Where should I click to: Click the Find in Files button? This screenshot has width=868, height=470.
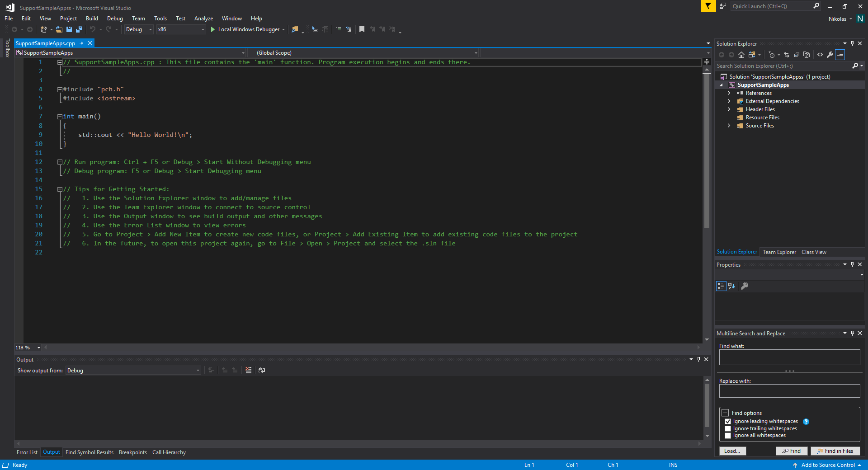click(x=835, y=451)
